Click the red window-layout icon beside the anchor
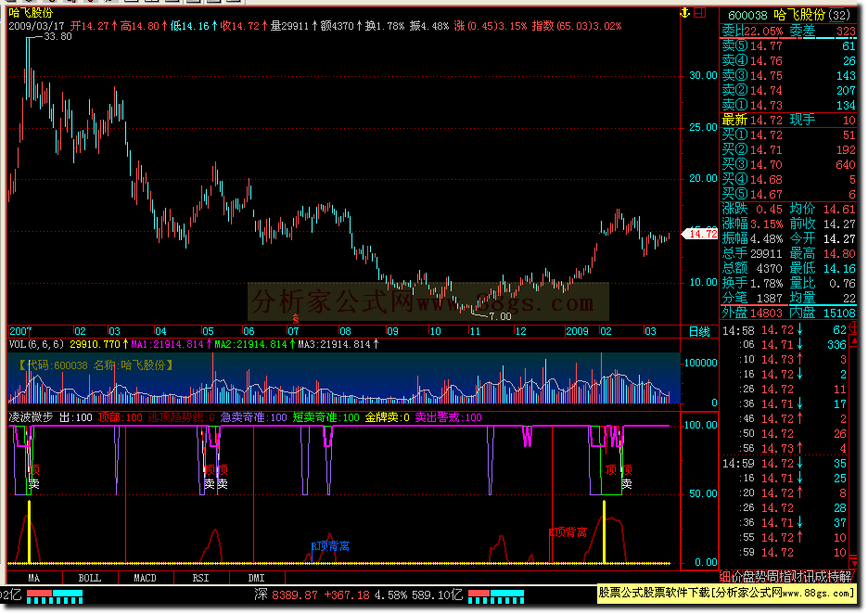 click(x=700, y=13)
